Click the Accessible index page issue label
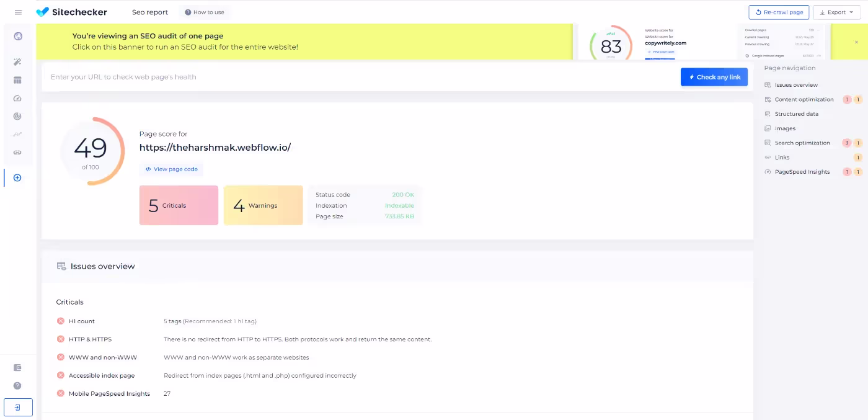868x420 pixels. point(102,375)
